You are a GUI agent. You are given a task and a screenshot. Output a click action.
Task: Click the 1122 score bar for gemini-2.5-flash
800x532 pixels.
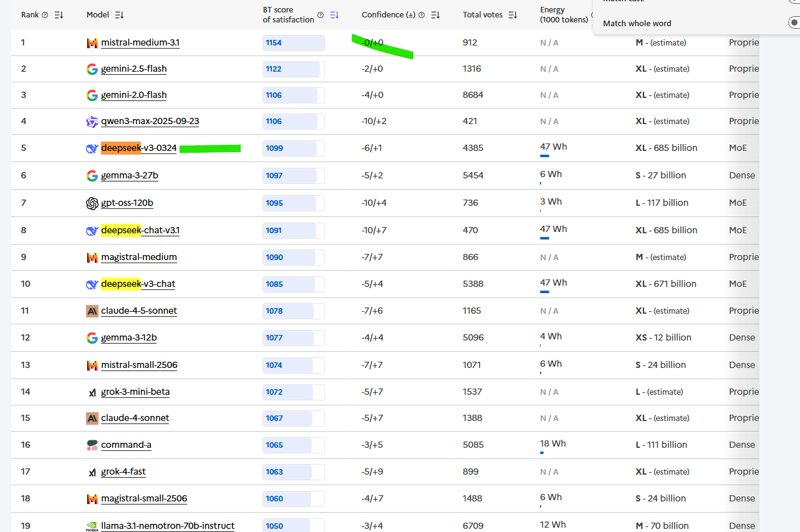294,69
